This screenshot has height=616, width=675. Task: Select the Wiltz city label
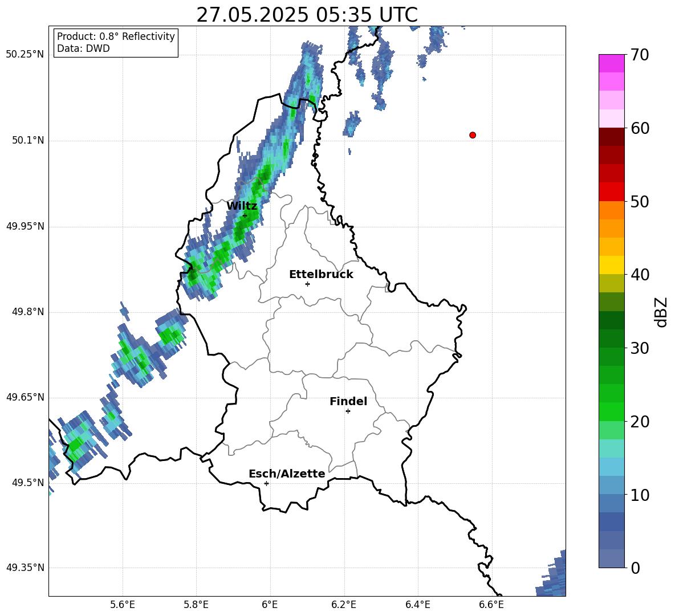(242, 206)
